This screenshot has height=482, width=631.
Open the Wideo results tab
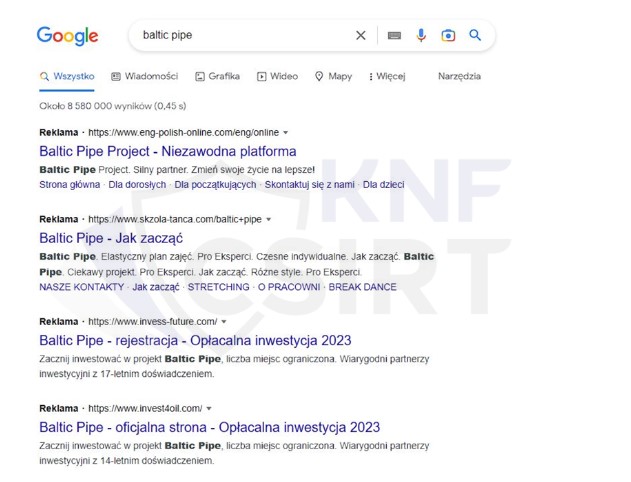277,76
